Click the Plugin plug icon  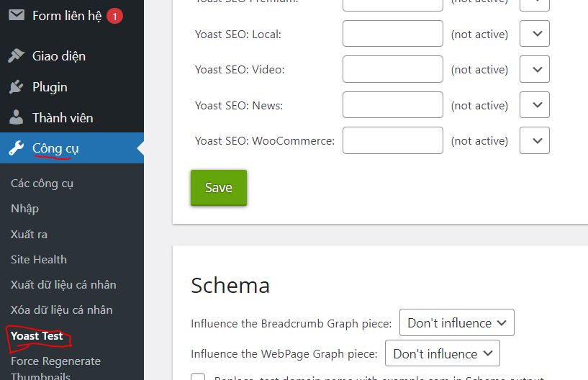pos(16,86)
